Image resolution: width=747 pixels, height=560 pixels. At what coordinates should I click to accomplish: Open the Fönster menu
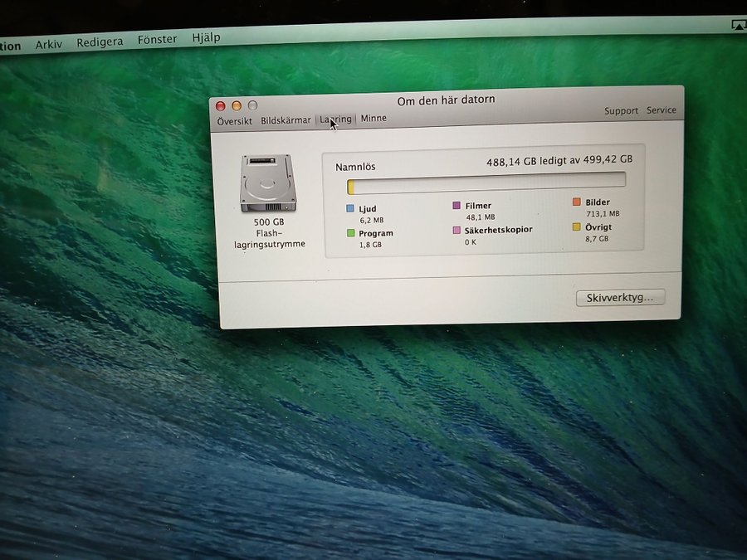coord(157,39)
